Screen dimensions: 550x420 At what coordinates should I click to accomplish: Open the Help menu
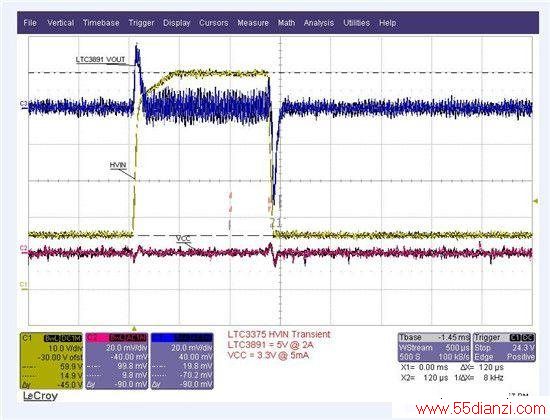click(x=388, y=23)
